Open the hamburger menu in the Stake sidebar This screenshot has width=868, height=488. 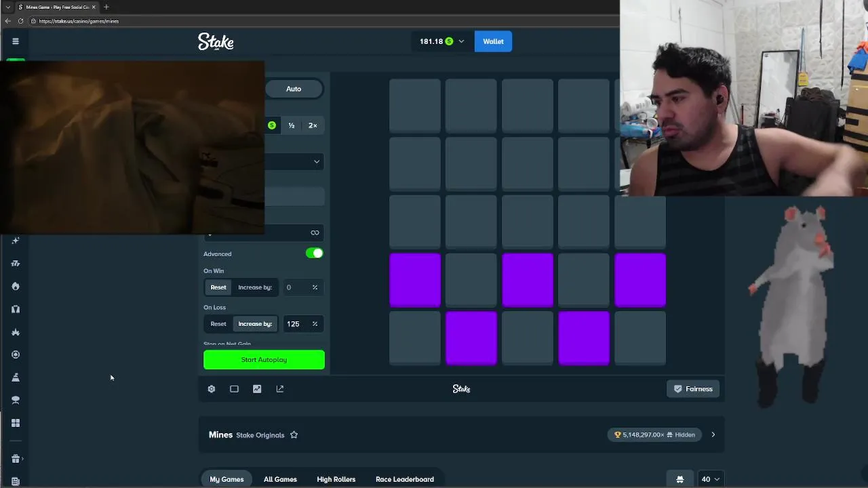pyautogui.click(x=16, y=41)
